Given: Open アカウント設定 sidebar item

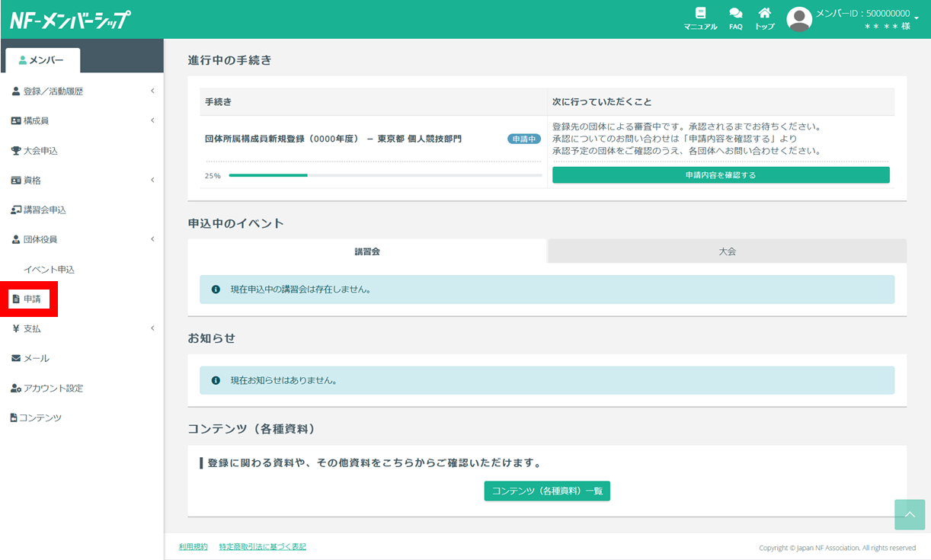Looking at the screenshot, I should pos(53,388).
